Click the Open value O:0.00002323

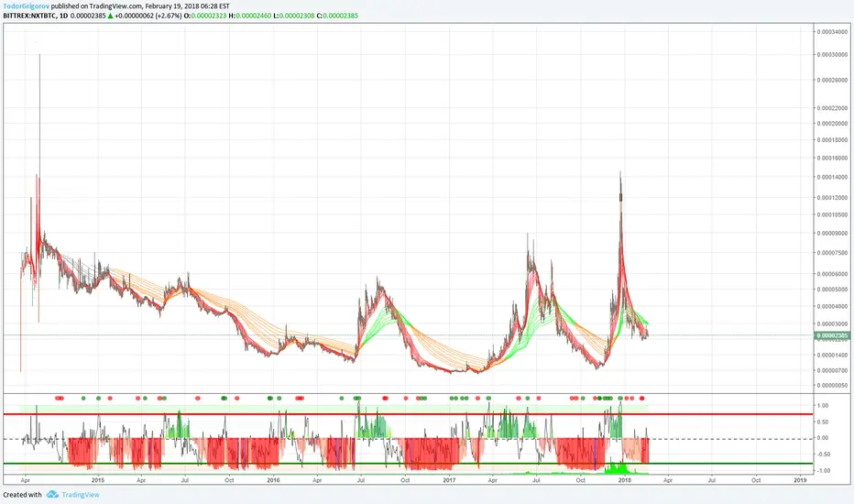(x=204, y=16)
